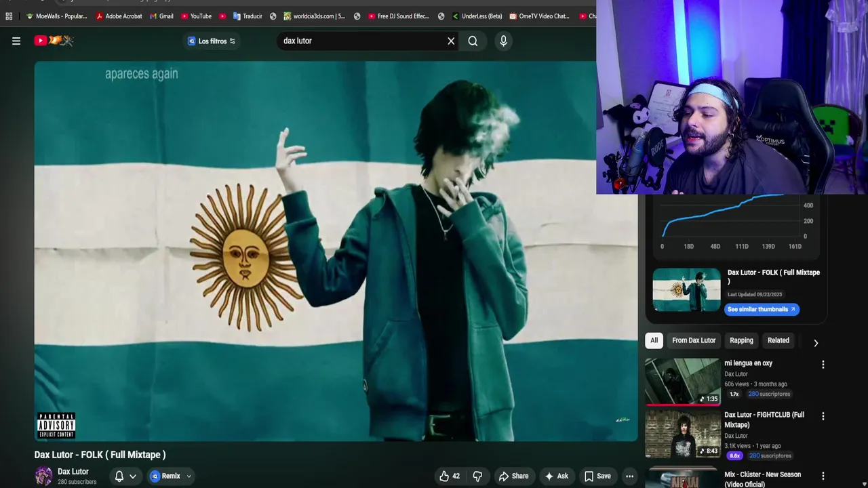Open the YouTube hamburger guide menu
Image resolution: width=868 pixels, height=488 pixels.
(16, 41)
